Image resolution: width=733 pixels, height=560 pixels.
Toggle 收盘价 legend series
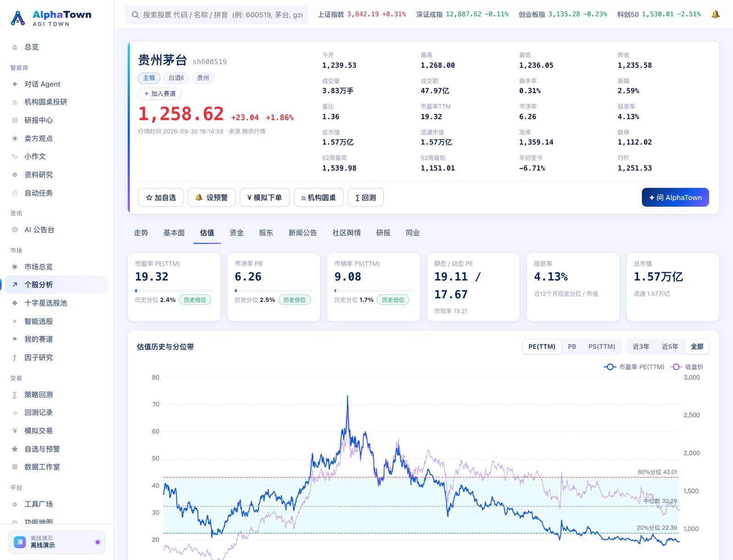point(687,367)
